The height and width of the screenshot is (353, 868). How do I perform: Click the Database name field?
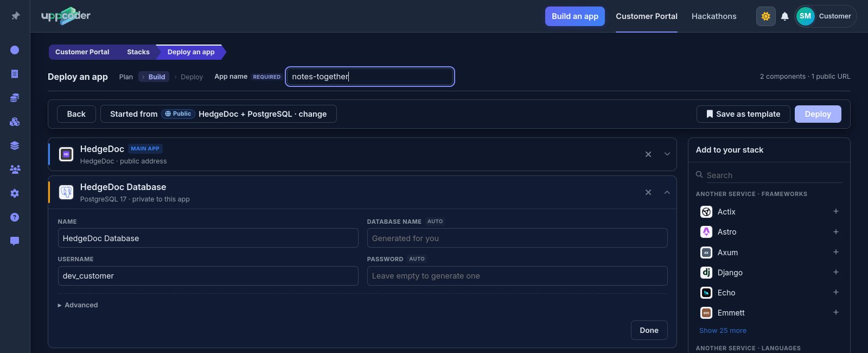[517, 238]
